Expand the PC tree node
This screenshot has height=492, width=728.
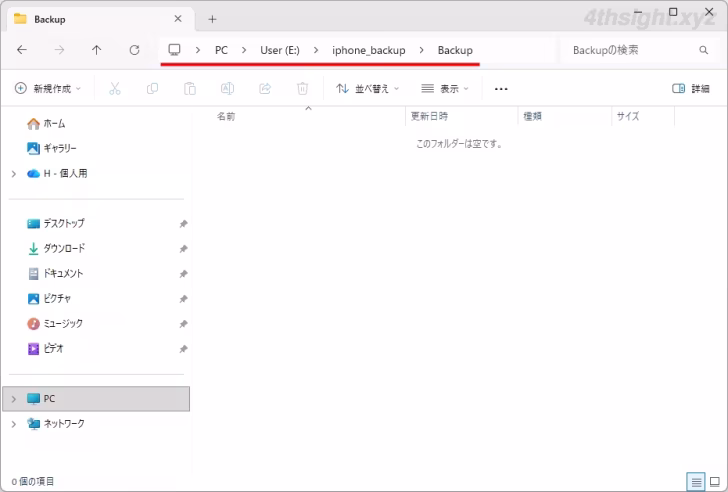(x=13, y=399)
